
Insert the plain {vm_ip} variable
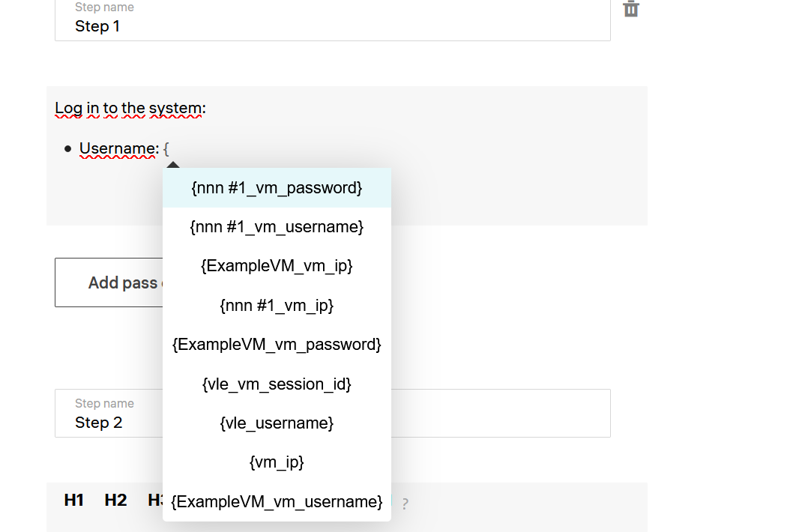(x=277, y=462)
